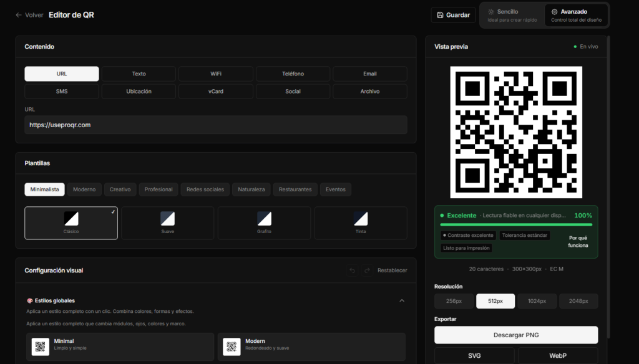Viewport: 639px width, 364px height.
Task: Click the undo arrow icon in Configuración visual
Action: [x=353, y=271]
